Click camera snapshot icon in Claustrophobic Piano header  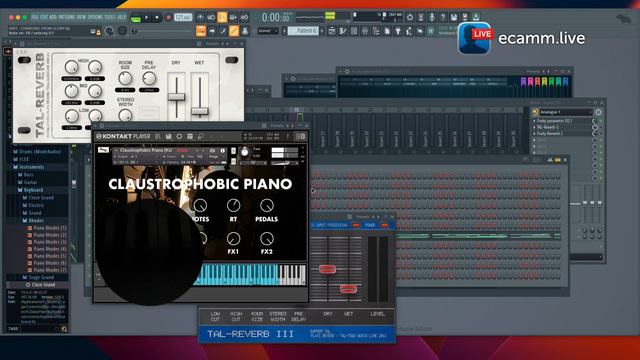coord(212,151)
